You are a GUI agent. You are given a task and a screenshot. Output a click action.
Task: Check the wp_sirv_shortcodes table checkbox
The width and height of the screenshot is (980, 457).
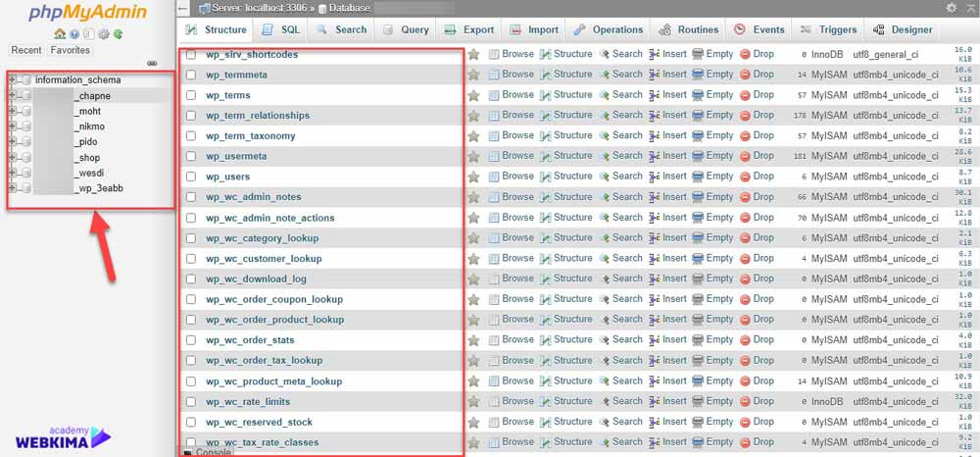point(191,54)
